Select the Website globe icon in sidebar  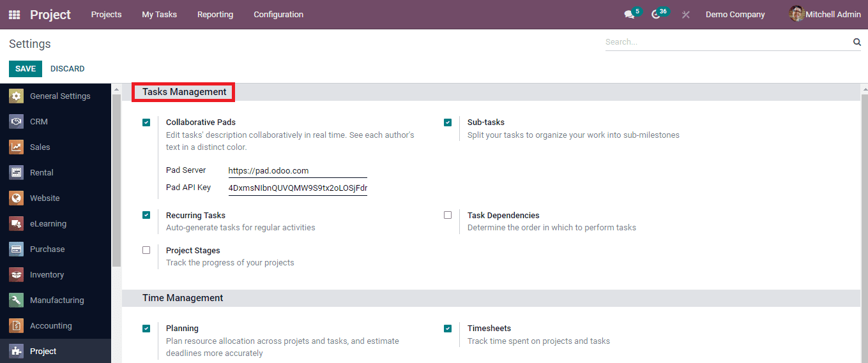point(17,198)
